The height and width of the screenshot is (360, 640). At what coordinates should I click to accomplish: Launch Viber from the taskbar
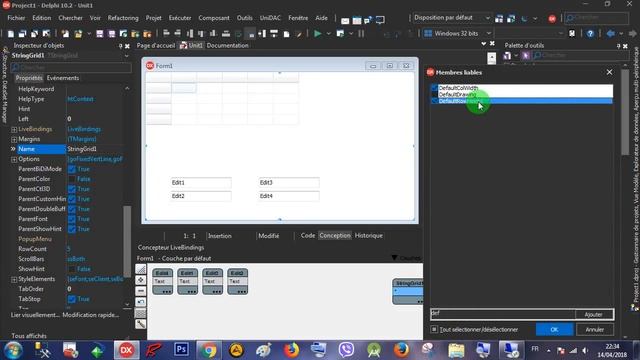[346, 350]
